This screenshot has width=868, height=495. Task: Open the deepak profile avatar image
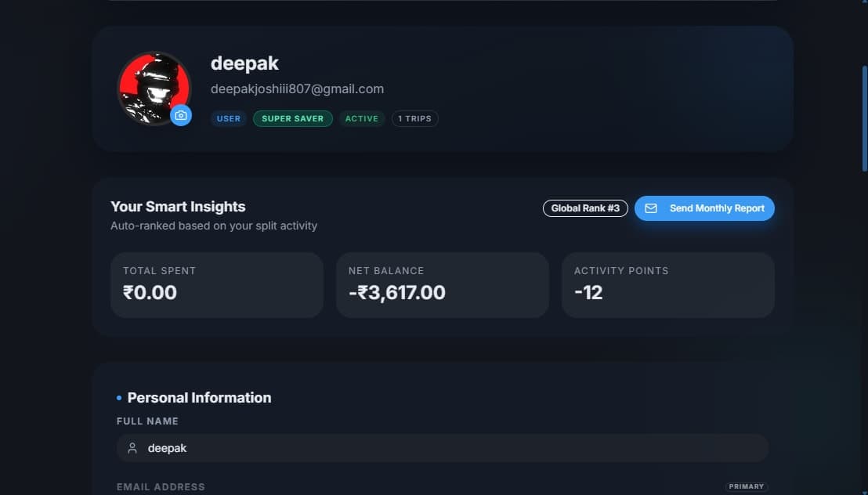coord(154,88)
